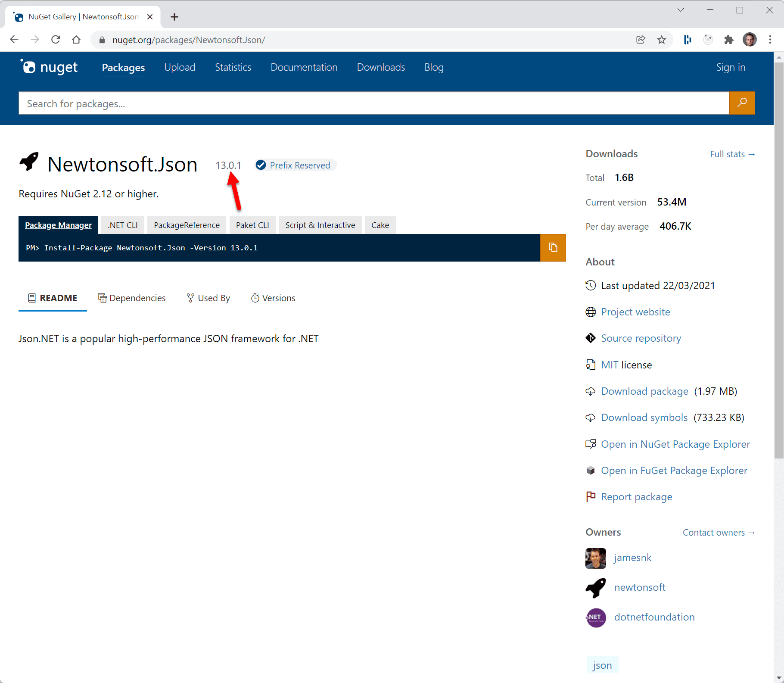This screenshot has width=784, height=683.
Task: Click the orange search magnifier button
Action: (742, 103)
